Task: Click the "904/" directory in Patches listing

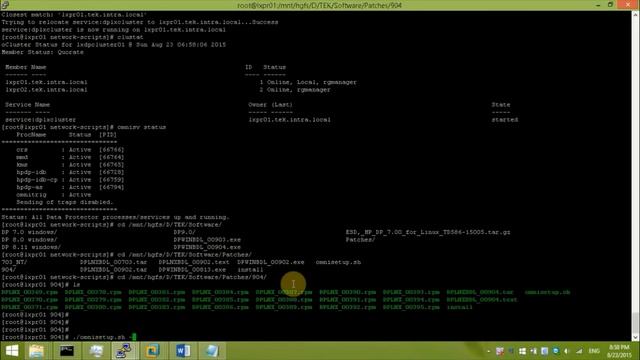Action: (x=9, y=269)
